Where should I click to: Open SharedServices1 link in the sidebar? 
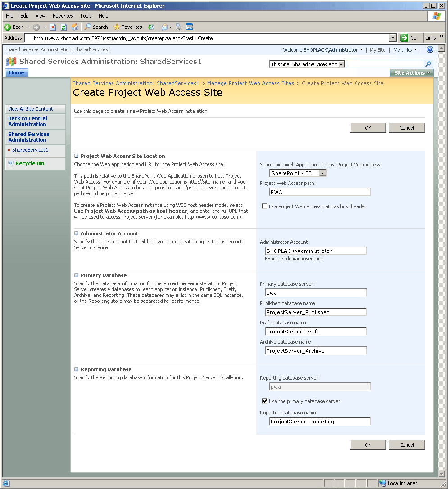(30, 150)
